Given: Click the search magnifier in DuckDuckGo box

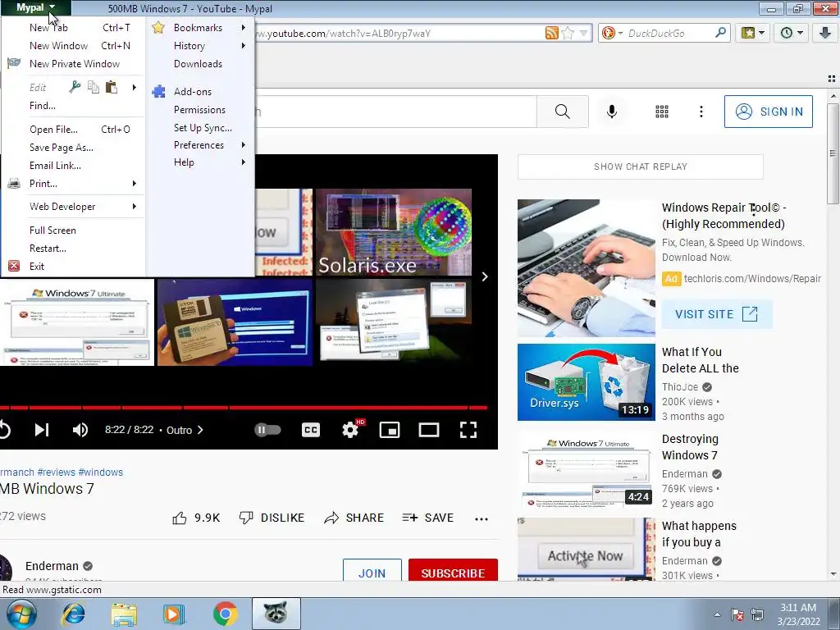Looking at the screenshot, I should [720, 33].
